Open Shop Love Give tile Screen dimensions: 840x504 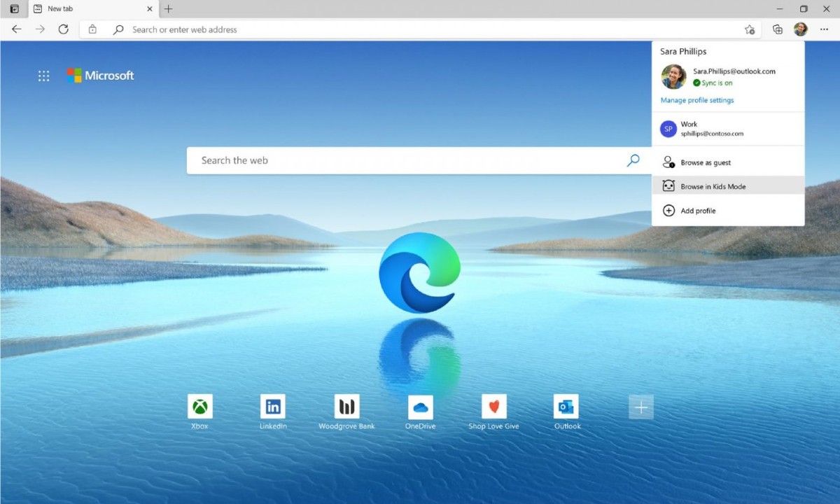coord(493,407)
